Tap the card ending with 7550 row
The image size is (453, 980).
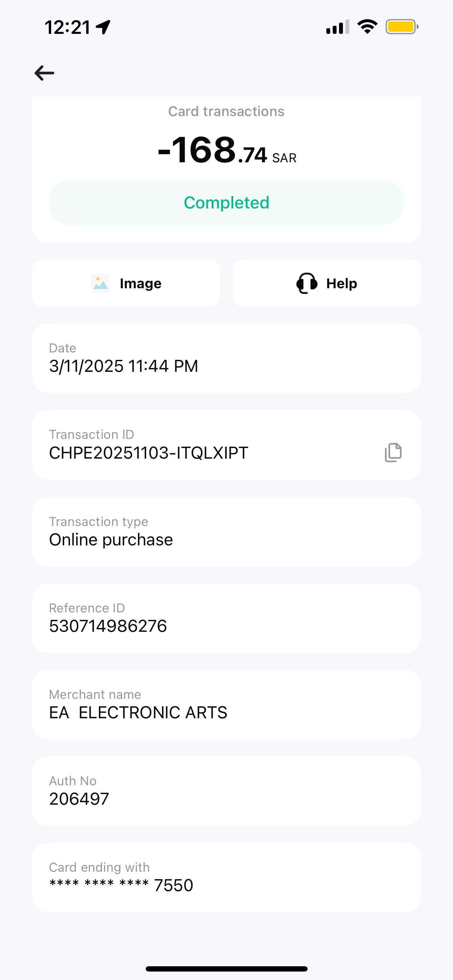click(x=226, y=877)
